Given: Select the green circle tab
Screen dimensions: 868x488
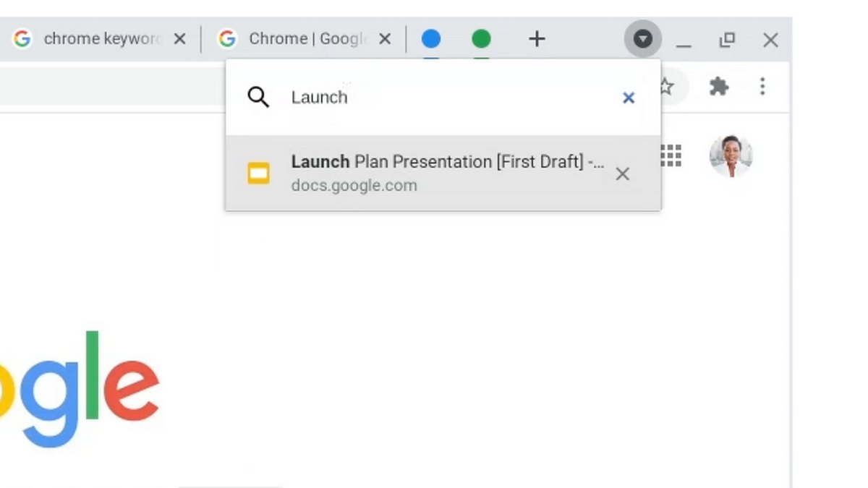Looking at the screenshot, I should [x=480, y=38].
